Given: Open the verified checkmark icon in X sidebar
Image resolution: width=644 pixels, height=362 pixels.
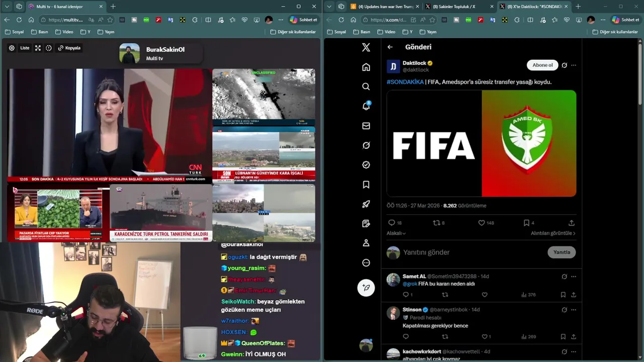Looking at the screenshot, I should click(366, 165).
